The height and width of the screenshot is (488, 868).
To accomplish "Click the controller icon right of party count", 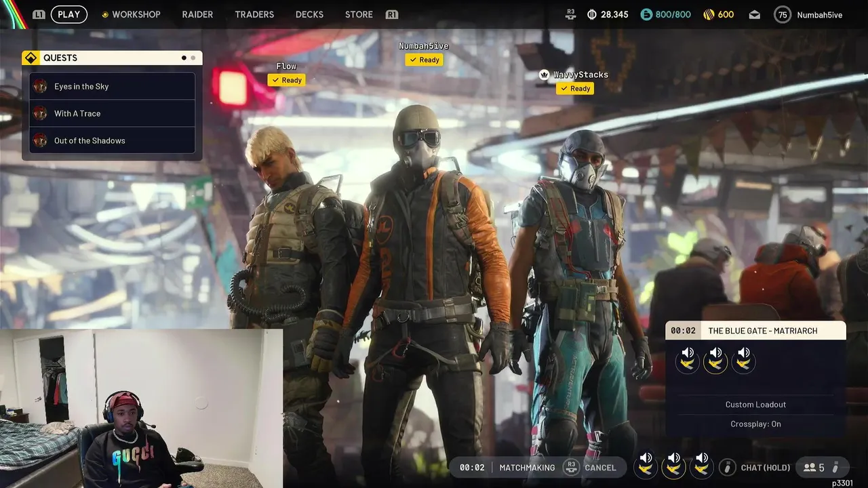I will 835,468.
